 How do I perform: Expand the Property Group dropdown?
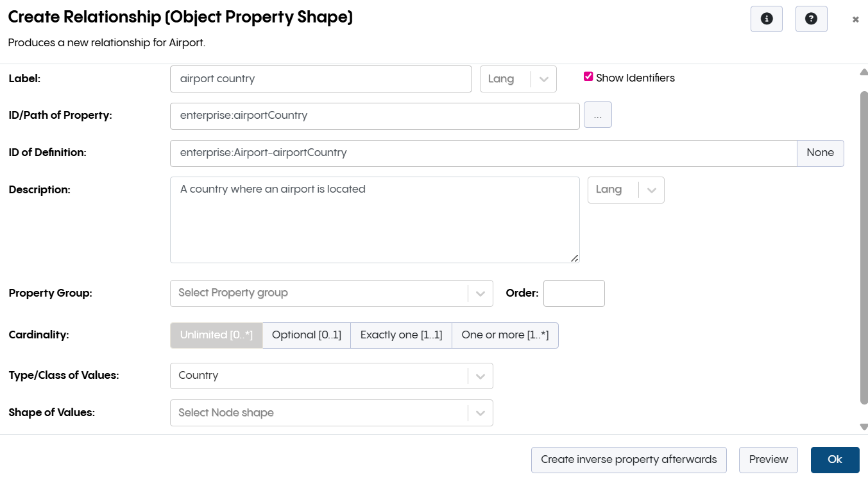(331, 293)
